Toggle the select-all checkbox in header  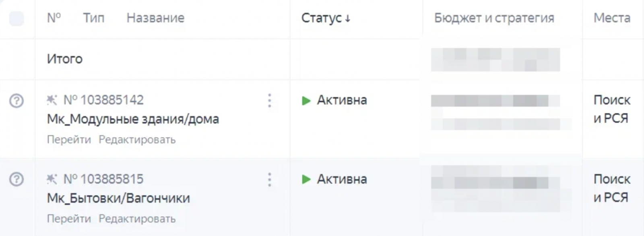[x=17, y=18]
